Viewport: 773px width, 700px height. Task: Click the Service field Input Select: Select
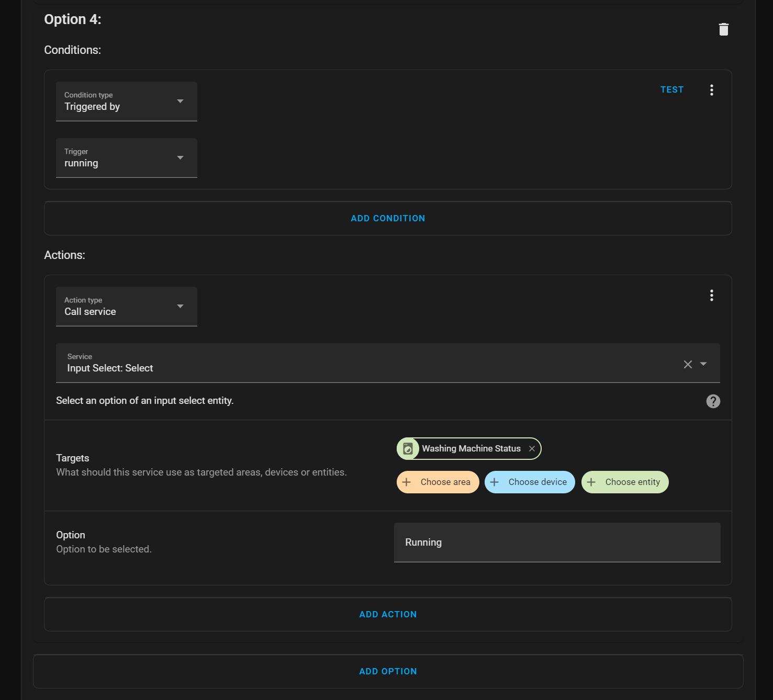pos(388,363)
